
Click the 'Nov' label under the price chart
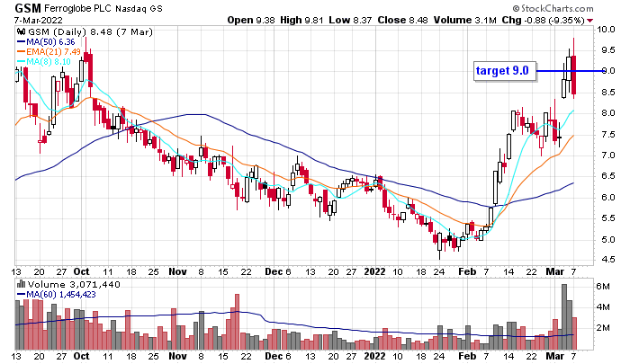pos(177,271)
